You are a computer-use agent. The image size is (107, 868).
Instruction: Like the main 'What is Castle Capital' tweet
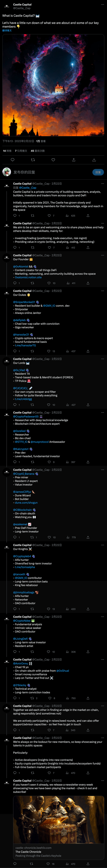pyautogui.click(x=53, y=160)
